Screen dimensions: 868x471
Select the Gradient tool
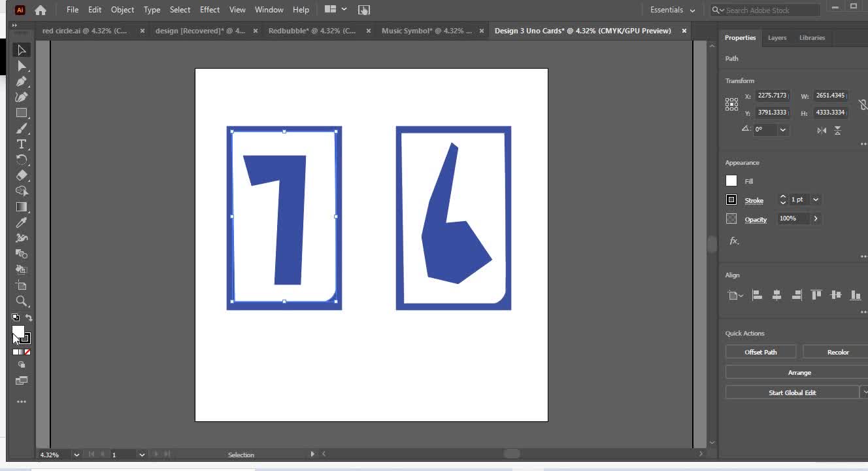click(x=22, y=207)
